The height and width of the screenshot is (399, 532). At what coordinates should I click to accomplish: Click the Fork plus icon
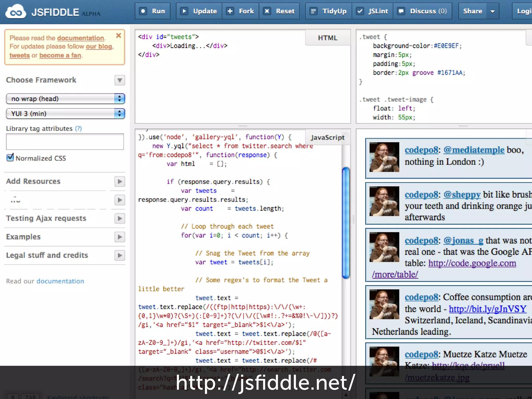tap(230, 11)
